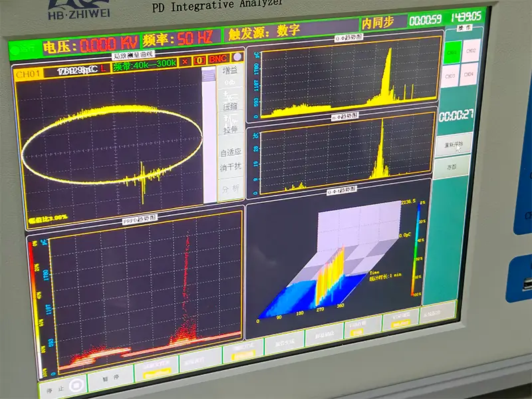Click the clock display at top-right corner
This screenshot has height=399, width=532.
tap(465, 17)
